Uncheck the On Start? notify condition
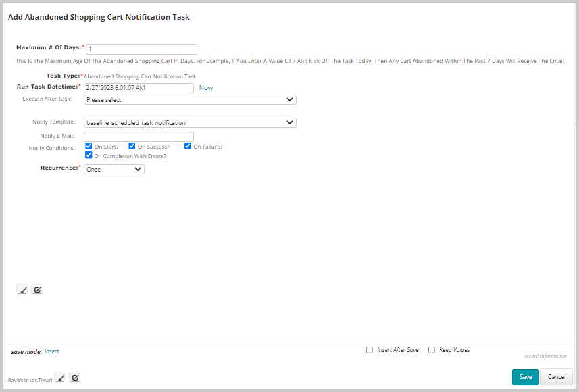 [x=89, y=146]
